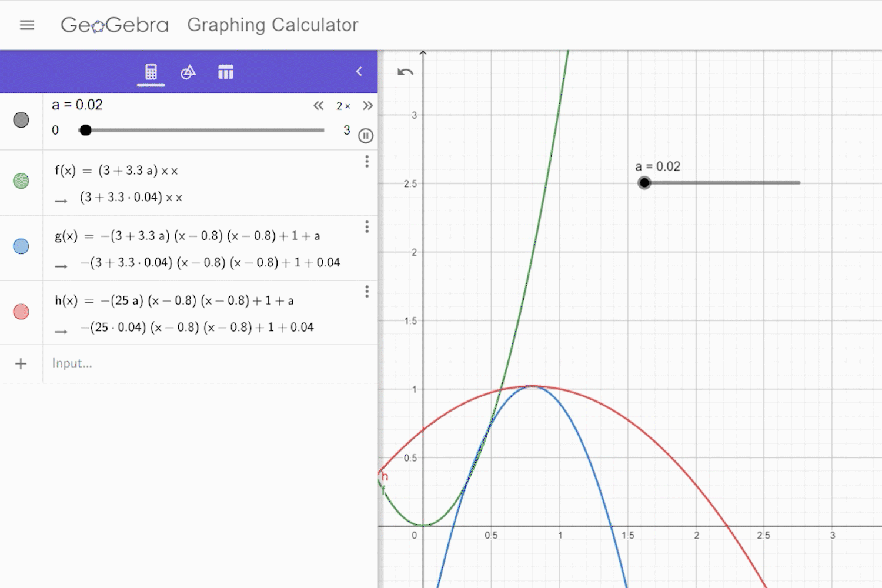
Task: Click the a = 0.02 label in algebra row
Action: pos(77,105)
